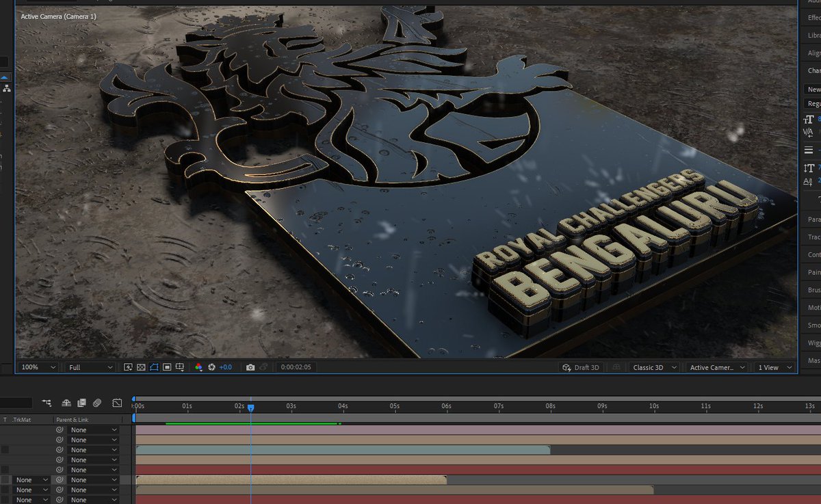
Task: Open Parent dropdown for the pink-bar layer
Action: coord(93,430)
